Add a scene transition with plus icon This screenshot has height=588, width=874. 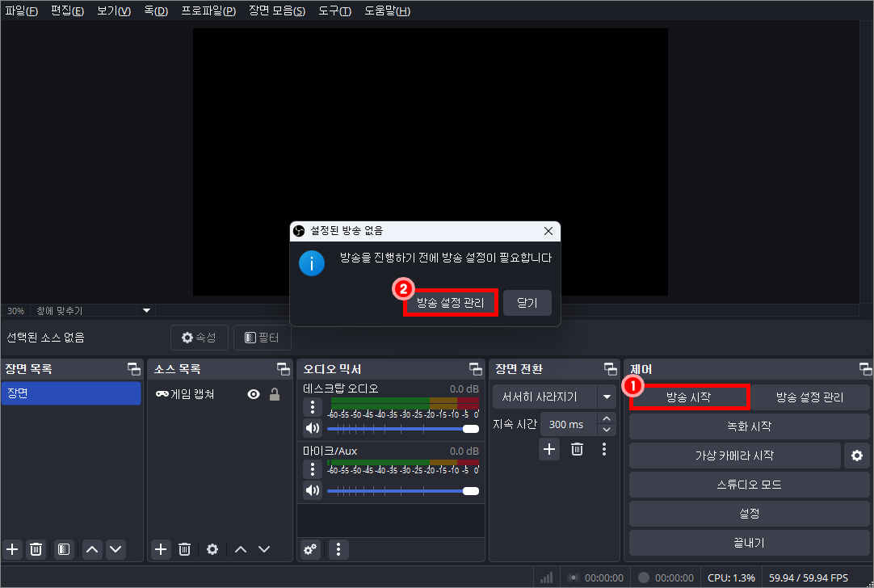pos(549,449)
